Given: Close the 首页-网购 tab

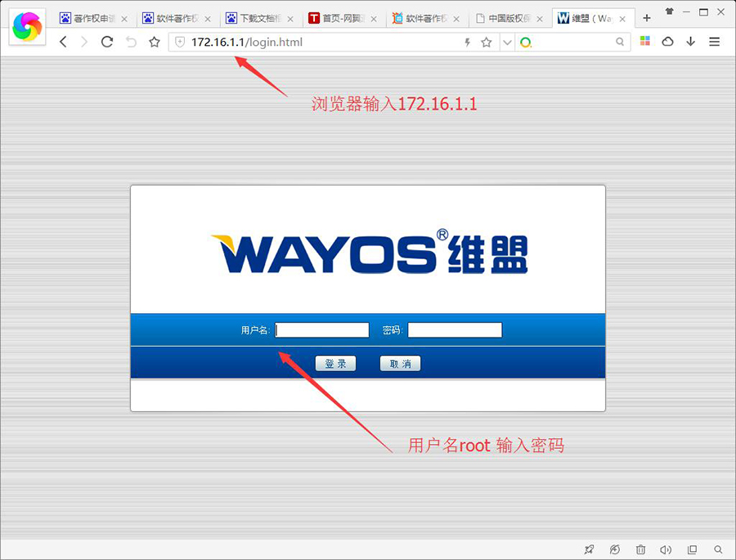Looking at the screenshot, I should click(x=374, y=19).
